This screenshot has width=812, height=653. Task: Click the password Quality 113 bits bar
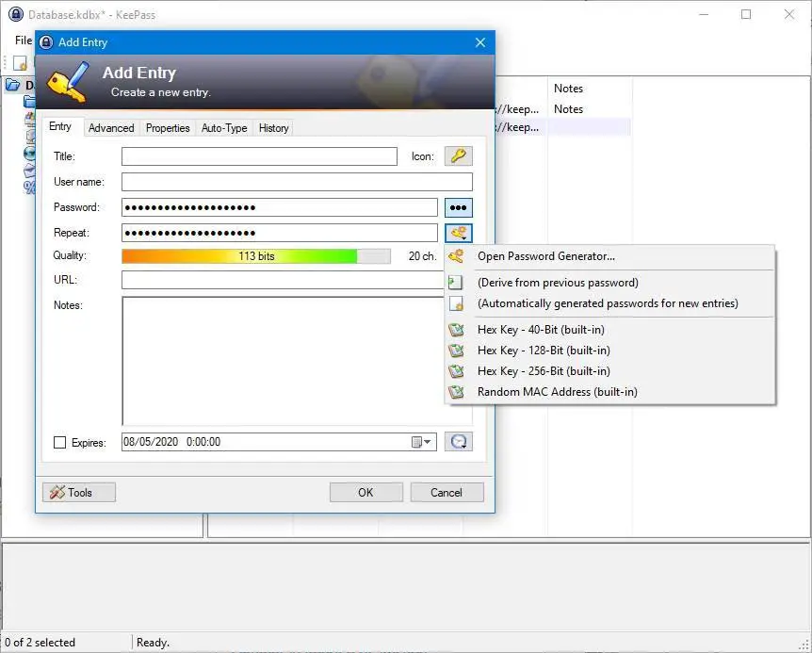(x=256, y=255)
